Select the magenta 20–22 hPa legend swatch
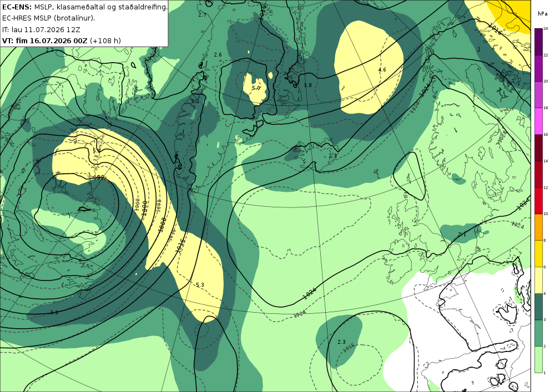The width and height of the screenshot is (555, 392). (x=538, y=68)
